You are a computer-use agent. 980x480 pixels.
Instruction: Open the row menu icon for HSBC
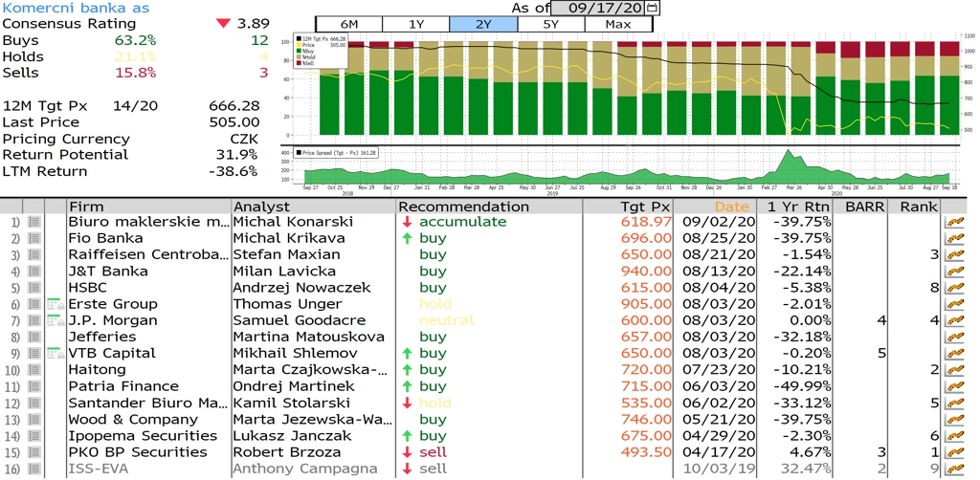pyautogui.click(x=33, y=288)
